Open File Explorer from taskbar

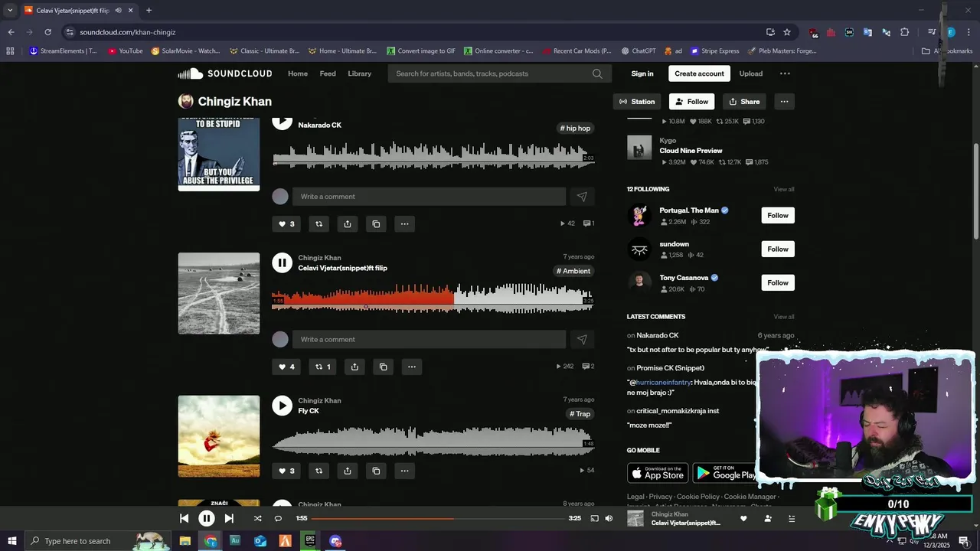(x=185, y=541)
